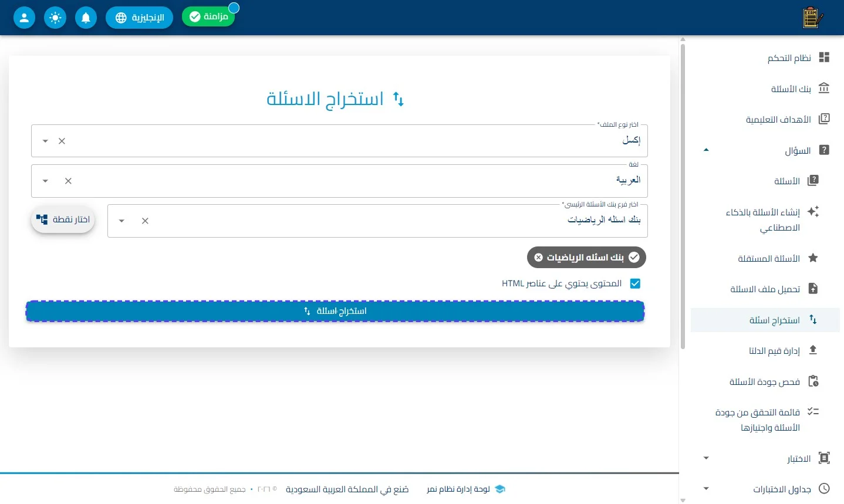The width and height of the screenshot is (844, 504).
Task: Clear the question bank branch field
Action: (x=145, y=221)
